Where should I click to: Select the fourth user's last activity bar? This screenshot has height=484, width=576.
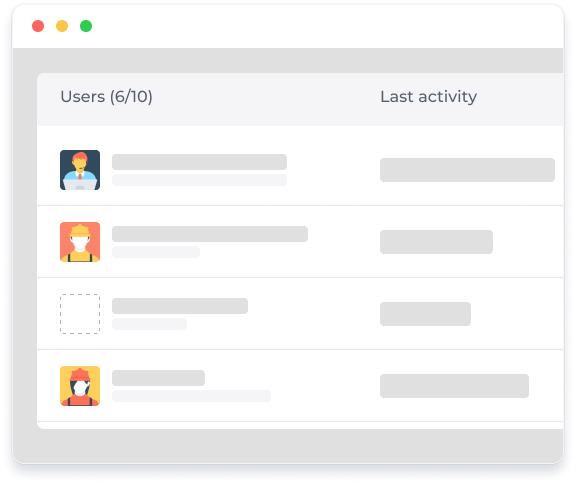(x=454, y=386)
